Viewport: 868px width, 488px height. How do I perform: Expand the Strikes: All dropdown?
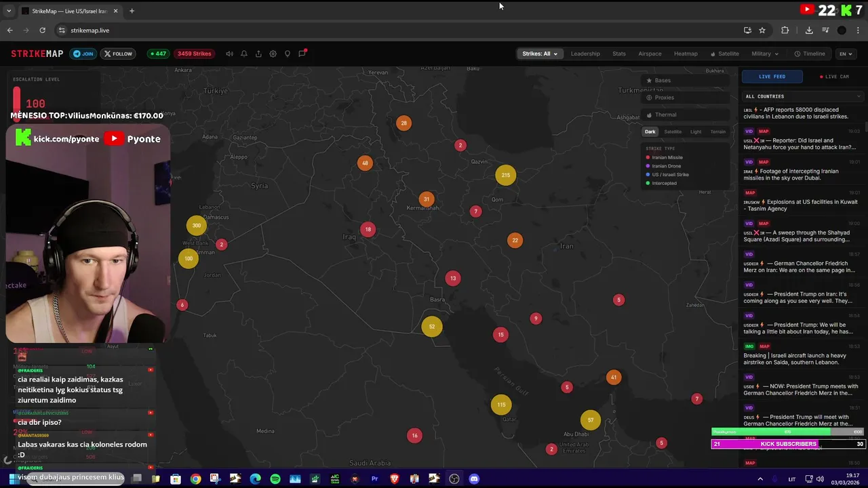tap(540, 54)
